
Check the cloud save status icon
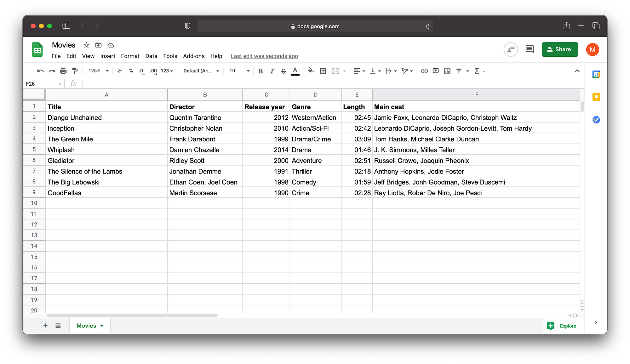coord(111,45)
